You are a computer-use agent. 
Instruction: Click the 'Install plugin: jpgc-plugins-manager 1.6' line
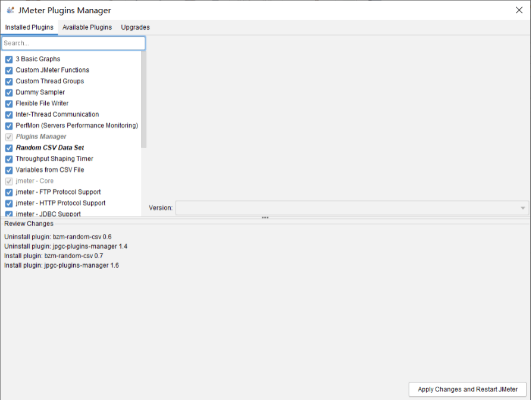62,265
